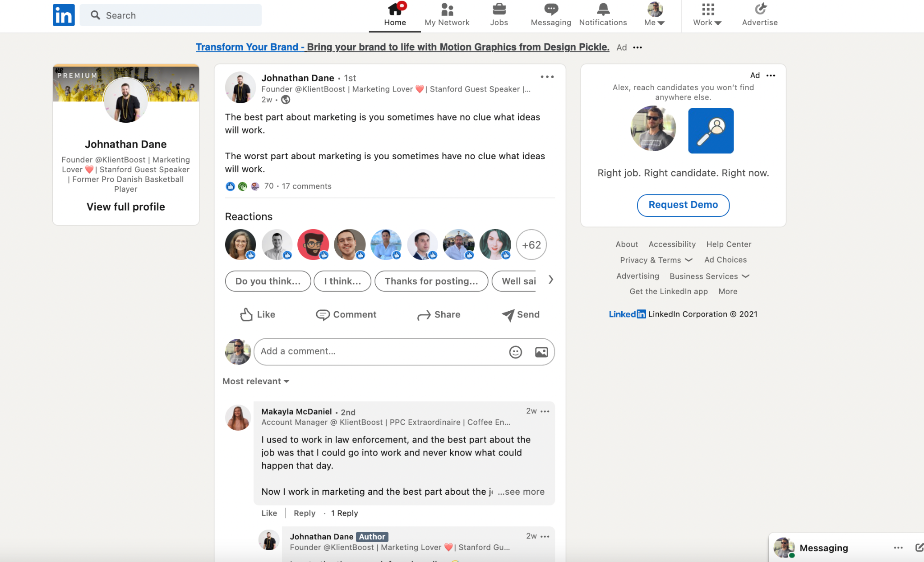
Task: Like Makayla McDaniel's comment
Action: coord(269,513)
